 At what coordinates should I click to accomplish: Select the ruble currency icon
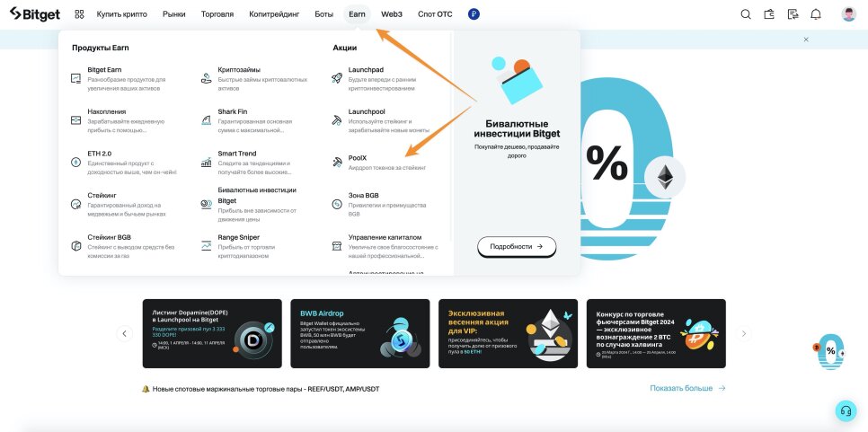point(474,14)
